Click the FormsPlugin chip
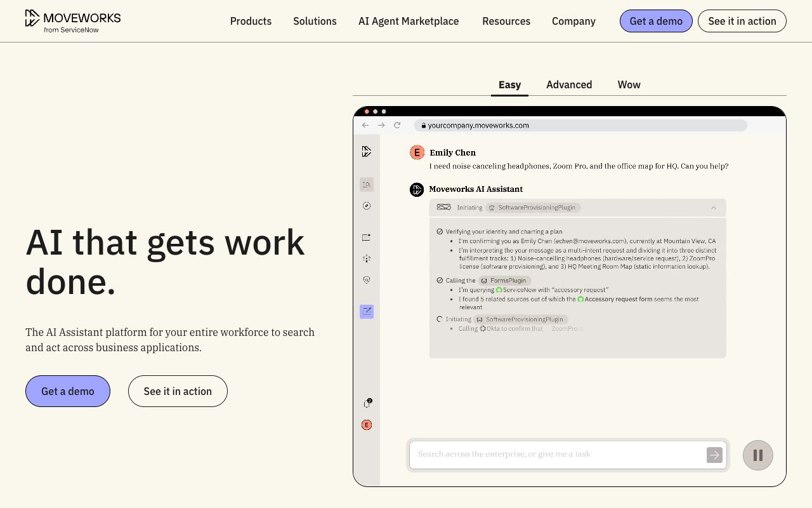 click(504, 280)
